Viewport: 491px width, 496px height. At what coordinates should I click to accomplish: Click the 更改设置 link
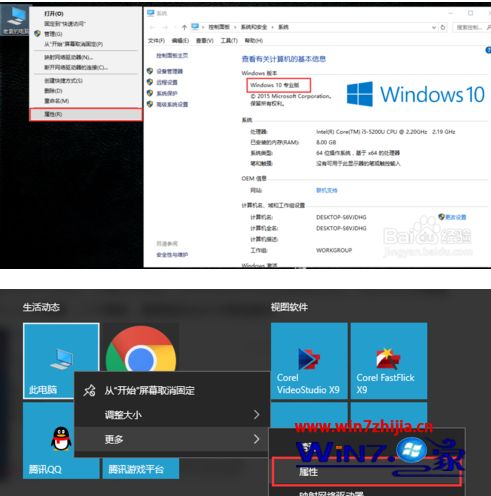tap(455, 217)
